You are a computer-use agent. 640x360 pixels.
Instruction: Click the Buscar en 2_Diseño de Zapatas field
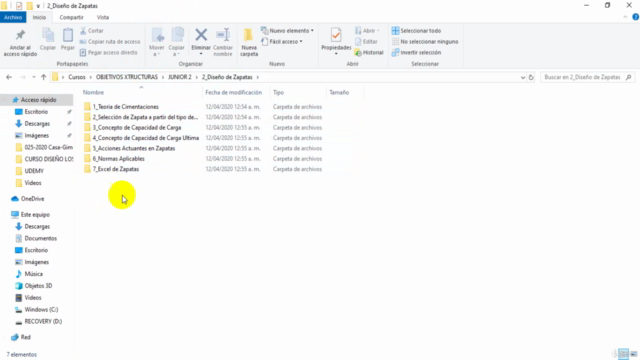[x=587, y=77]
